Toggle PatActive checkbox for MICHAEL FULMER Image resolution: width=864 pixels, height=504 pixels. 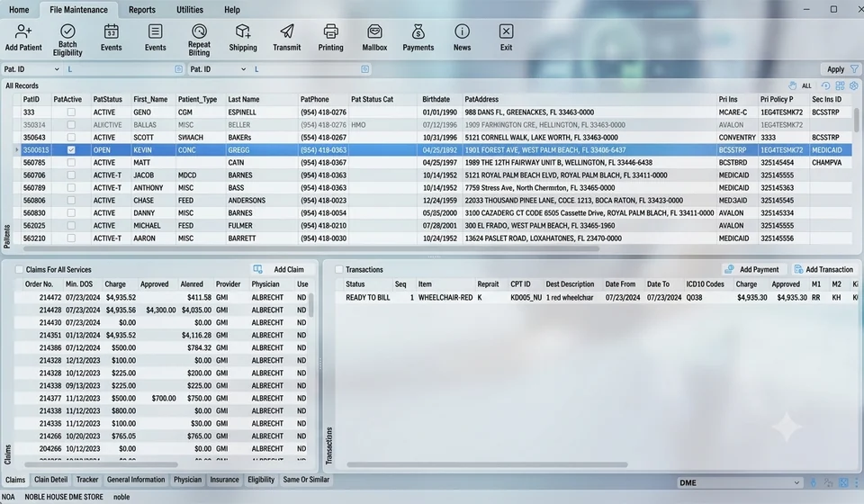[71, 225]
